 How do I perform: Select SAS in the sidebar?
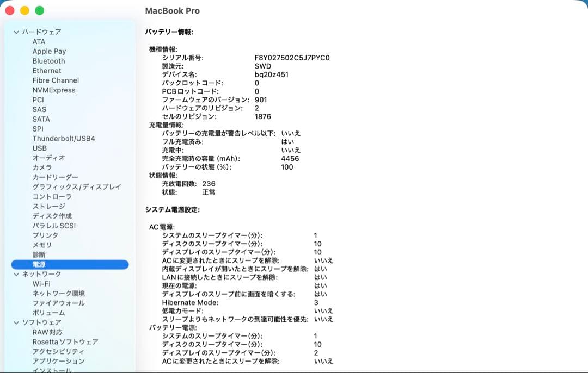(x=39, y=109)
